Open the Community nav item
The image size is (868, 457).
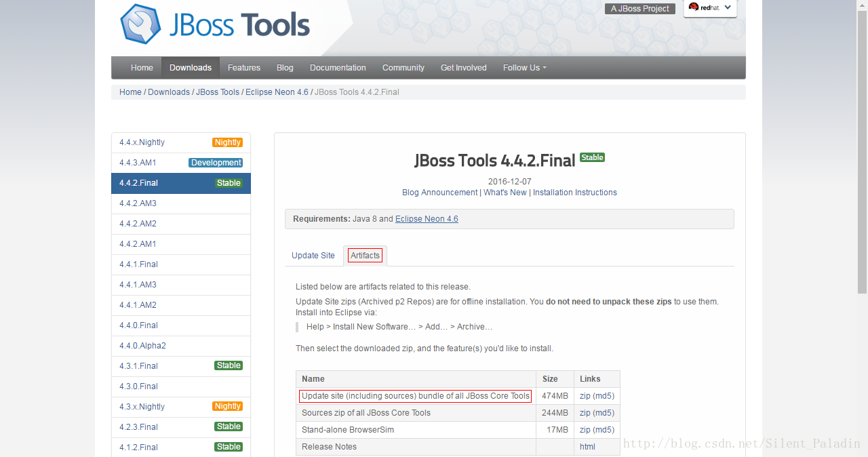[403, 68]
